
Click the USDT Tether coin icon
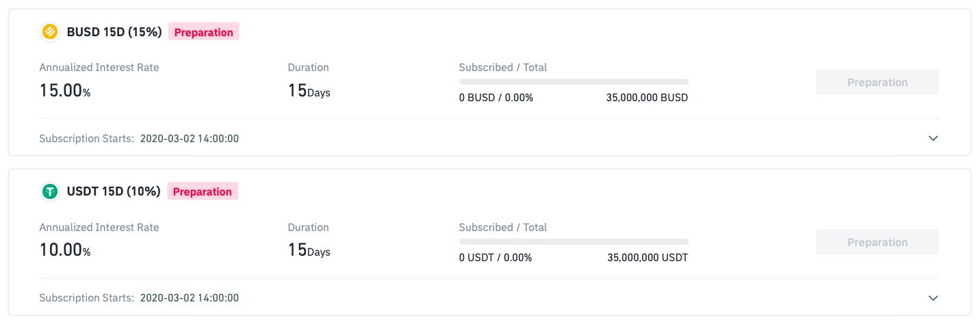click(50, 192)
